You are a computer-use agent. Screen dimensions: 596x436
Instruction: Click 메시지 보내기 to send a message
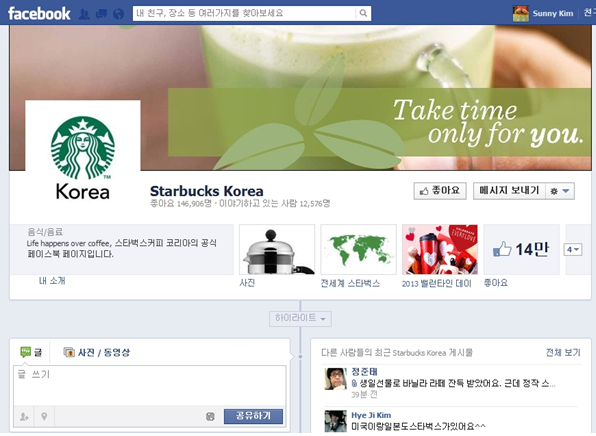pyautogui.click(x=509, y=191)
